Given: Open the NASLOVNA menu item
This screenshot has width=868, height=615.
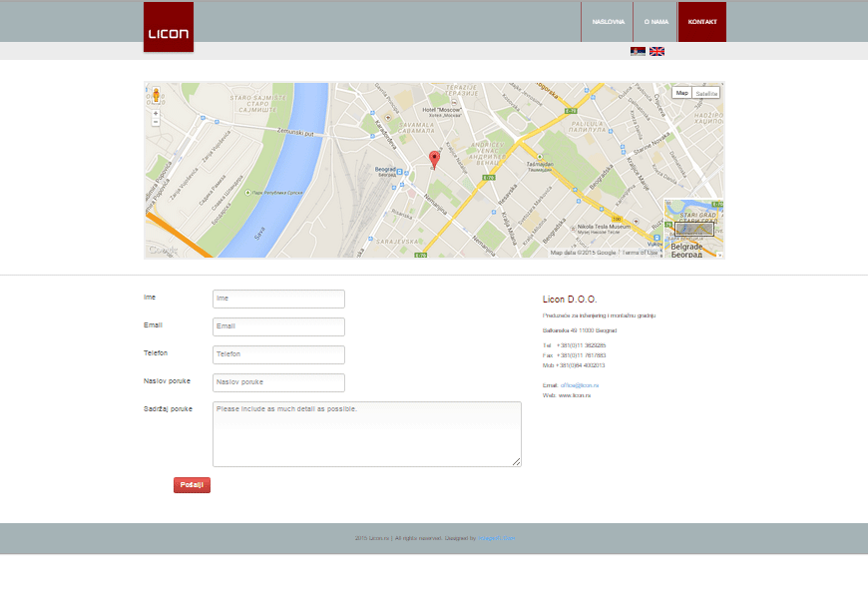Looking at the screenshot, I should (x=608, y=22).
